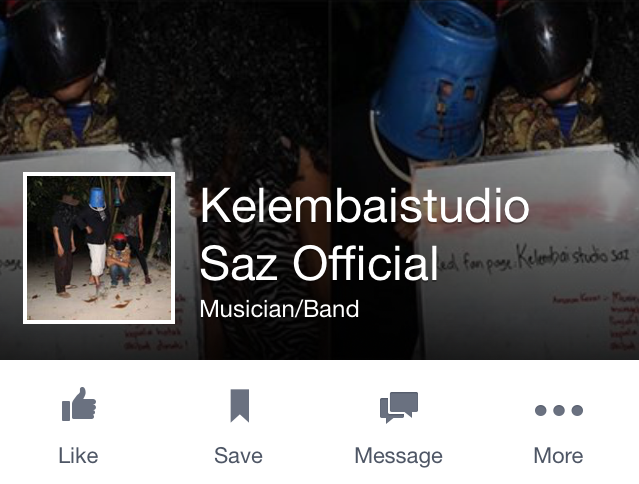Tap the bookmark Save icon
This screenshot has height=484, width=639.
(240, 405)
